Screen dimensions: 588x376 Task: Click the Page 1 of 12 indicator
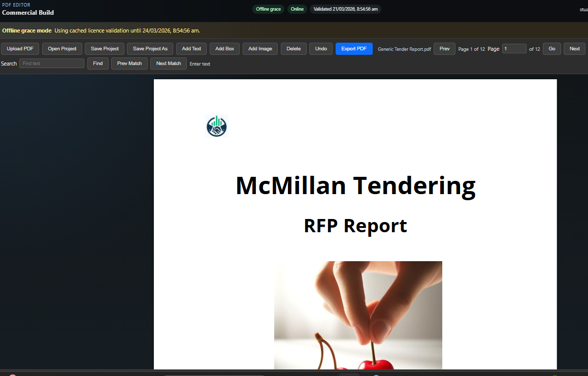pos(471,49)
